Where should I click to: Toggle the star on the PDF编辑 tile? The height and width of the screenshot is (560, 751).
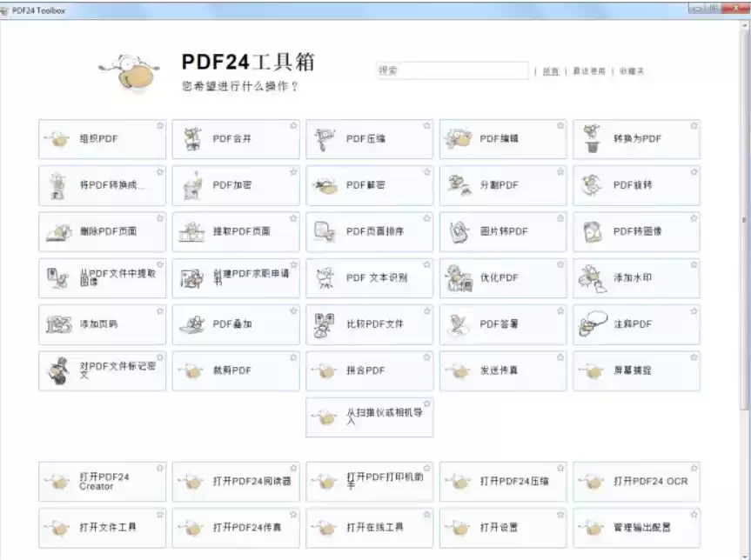(x=560, y=126)
